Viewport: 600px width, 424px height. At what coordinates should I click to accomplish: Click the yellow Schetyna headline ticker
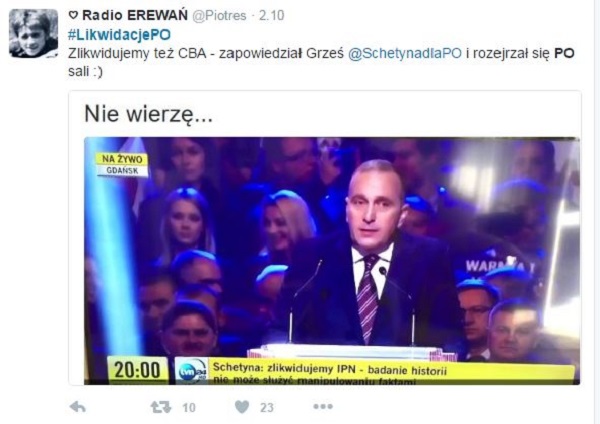pyautogui.click(x=391, y=373)
